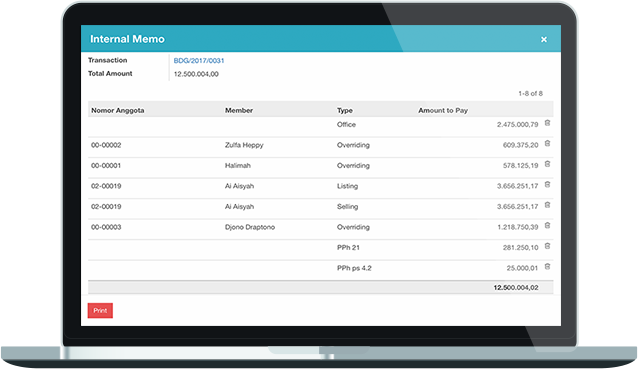Click amount 281.250,10
Screen dimensions: 638x369
(520, 248)
